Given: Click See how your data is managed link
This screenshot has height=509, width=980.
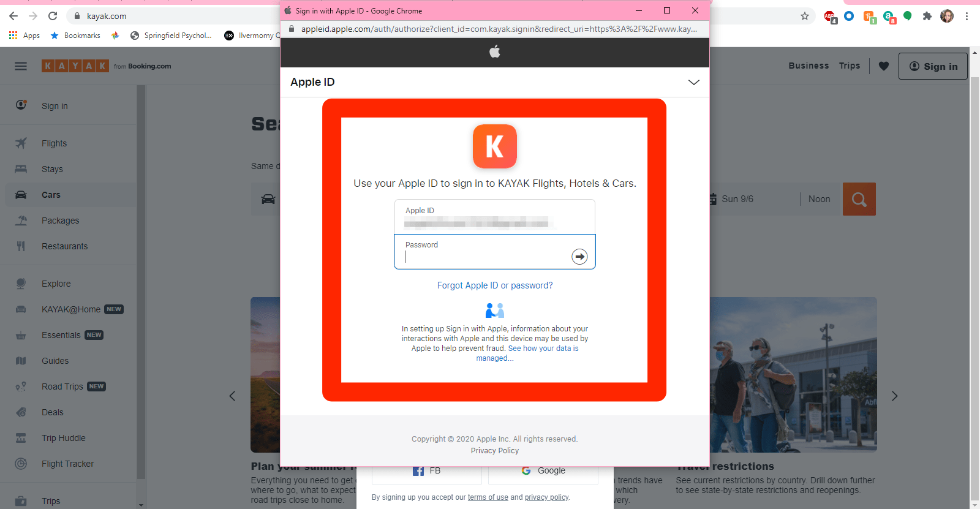Looking at the screenshot, I should point(527,353).
